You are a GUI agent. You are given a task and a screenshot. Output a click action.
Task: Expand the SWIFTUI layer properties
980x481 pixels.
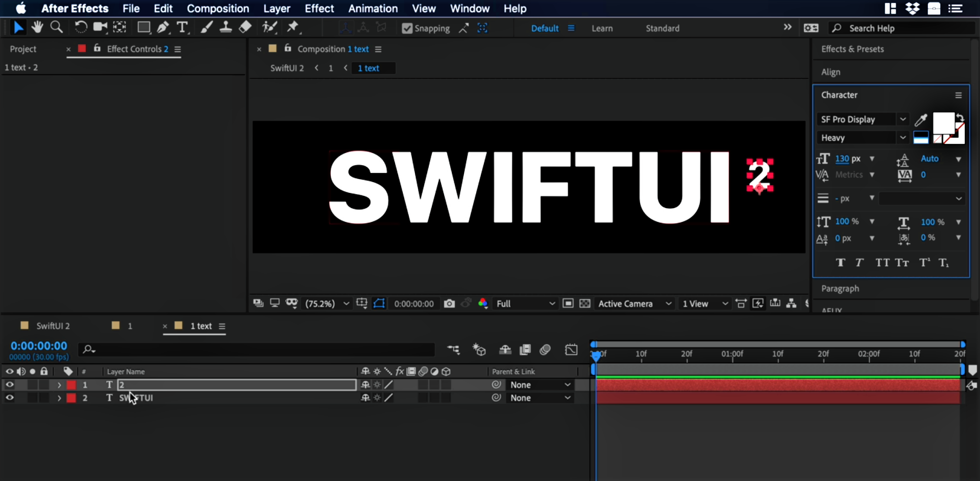point(59,398)
